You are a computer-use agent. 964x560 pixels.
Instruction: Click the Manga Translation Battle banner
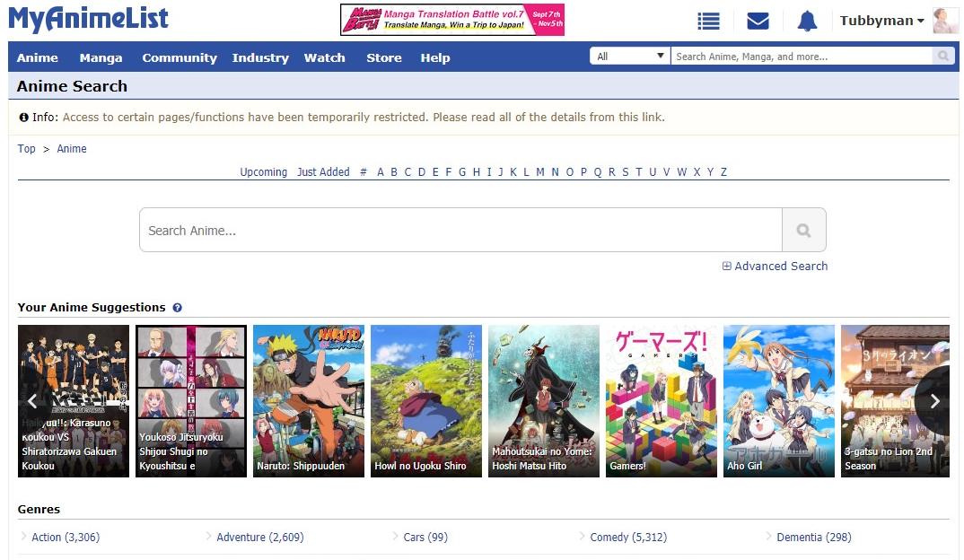451,20
